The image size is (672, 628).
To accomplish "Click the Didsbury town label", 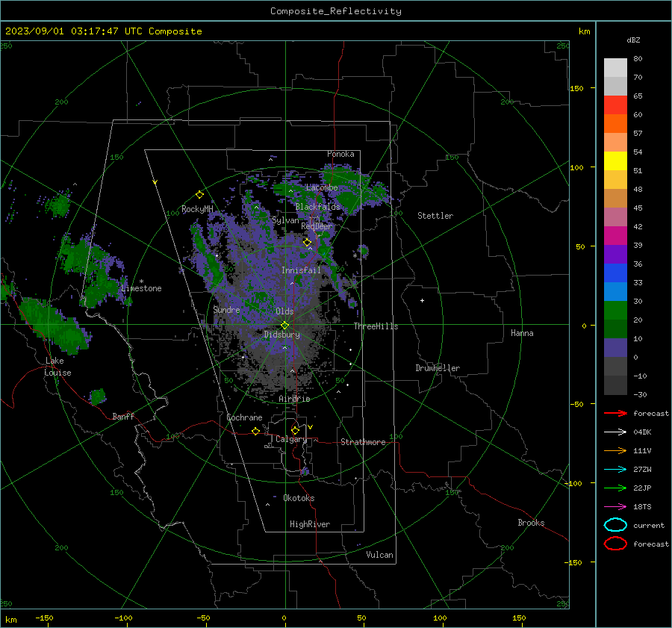I will point(281,335).
